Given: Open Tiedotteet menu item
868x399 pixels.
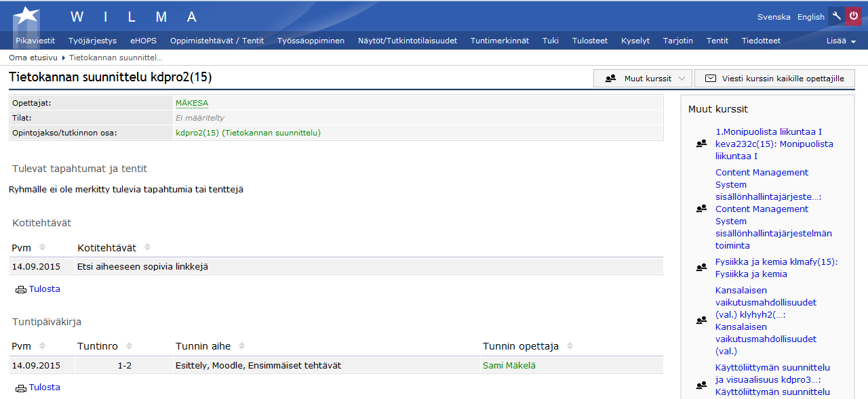Looking at the screenshot, I should point(761,41).
